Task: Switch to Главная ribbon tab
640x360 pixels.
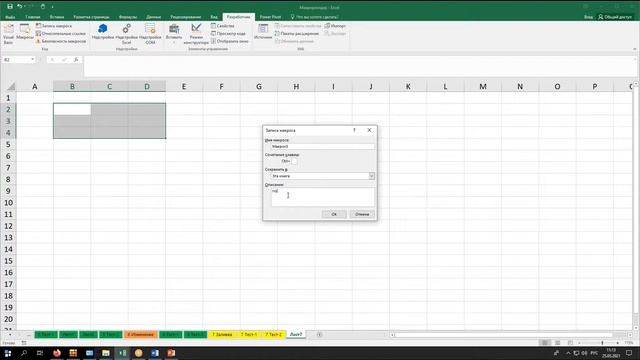Action: [x=33, y=17]
